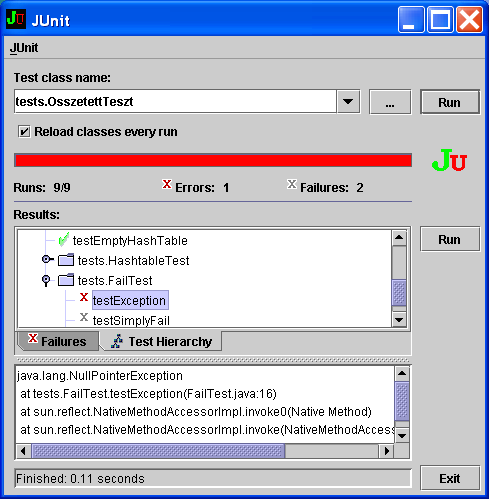This screenshot has width=489, height=499.
Task: Click stack trace scroll up arrow
Action: [402, 374]
